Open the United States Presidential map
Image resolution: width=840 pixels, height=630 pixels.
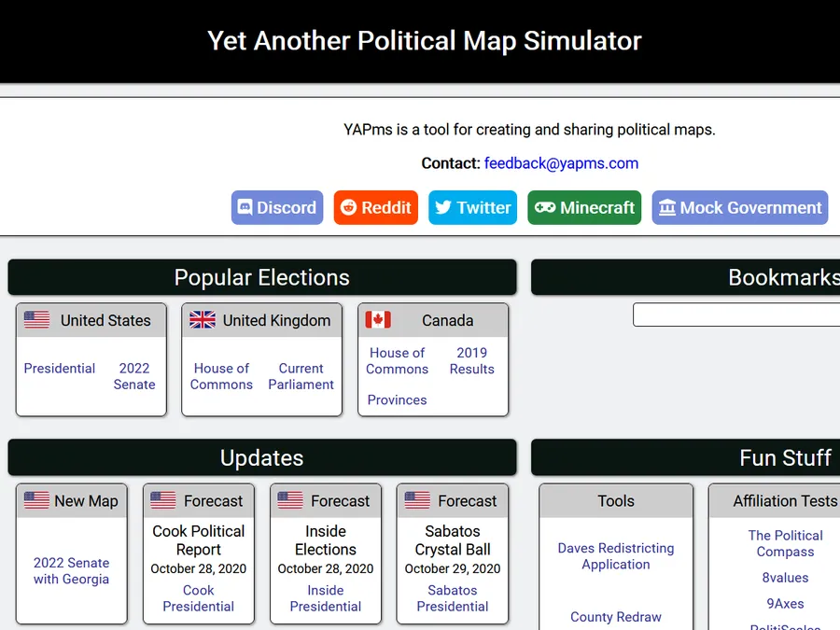point(60,369)
